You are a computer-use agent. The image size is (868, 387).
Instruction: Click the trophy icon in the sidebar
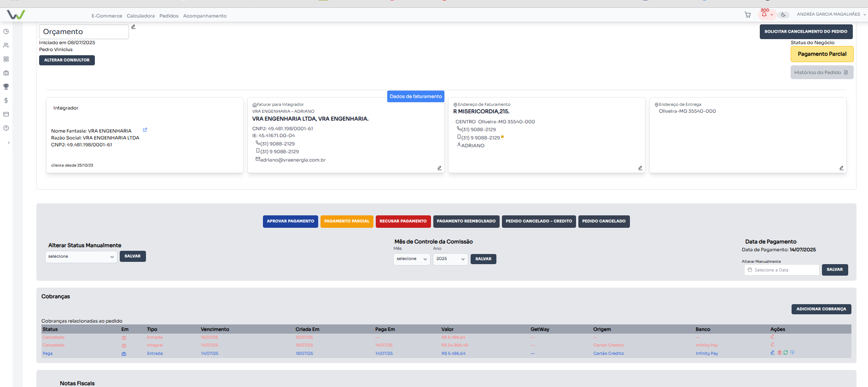(6, 87)
